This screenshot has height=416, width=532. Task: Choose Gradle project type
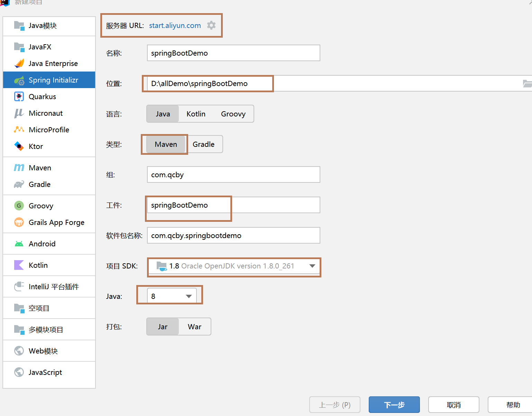204,144
